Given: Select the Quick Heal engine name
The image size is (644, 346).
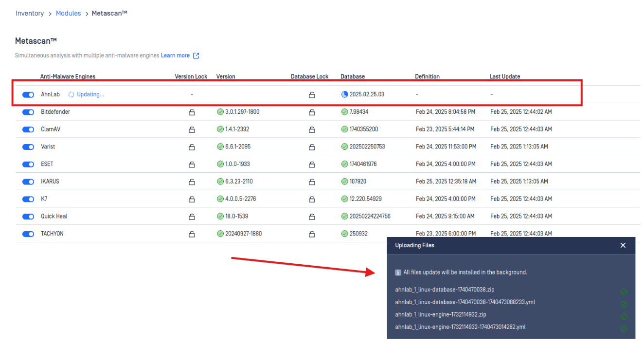Looking at the screenshot, I should [54, 216].
